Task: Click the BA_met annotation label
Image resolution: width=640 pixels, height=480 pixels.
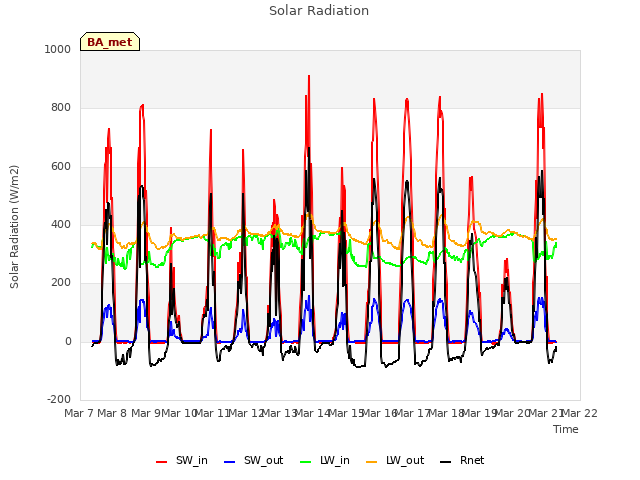Action: click(110, 42)
